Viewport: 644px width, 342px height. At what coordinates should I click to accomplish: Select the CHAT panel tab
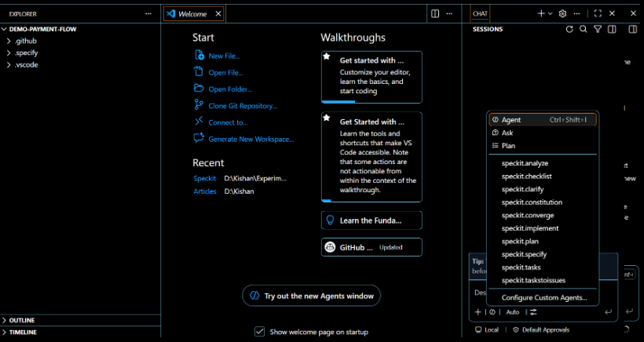click(x=480, y=13)
